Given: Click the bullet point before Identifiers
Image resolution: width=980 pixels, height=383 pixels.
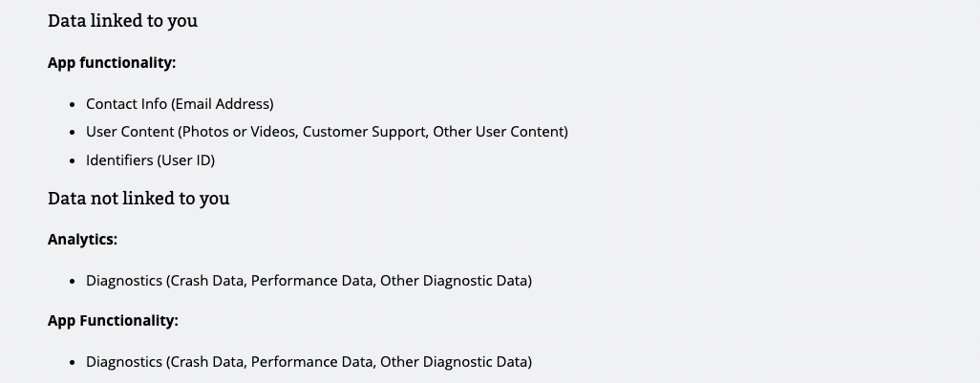Looking at the screenshot, I should [x=73, y=161].
